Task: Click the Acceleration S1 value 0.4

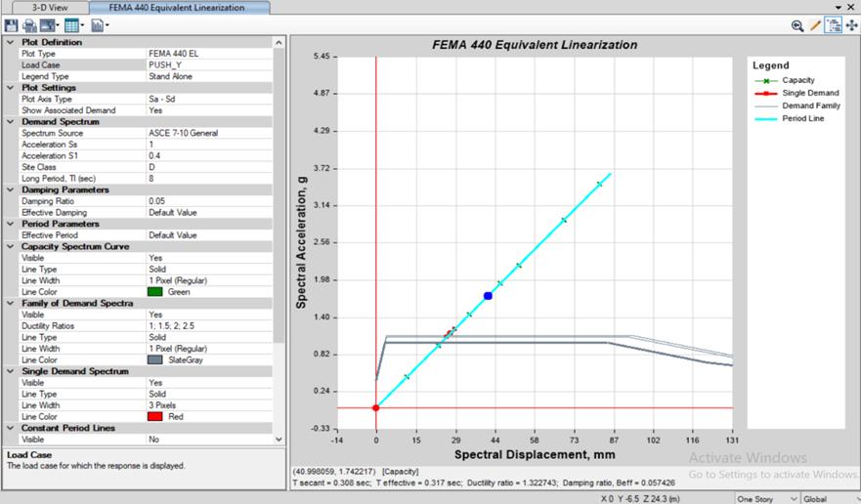Action: (x=209, y=156)
